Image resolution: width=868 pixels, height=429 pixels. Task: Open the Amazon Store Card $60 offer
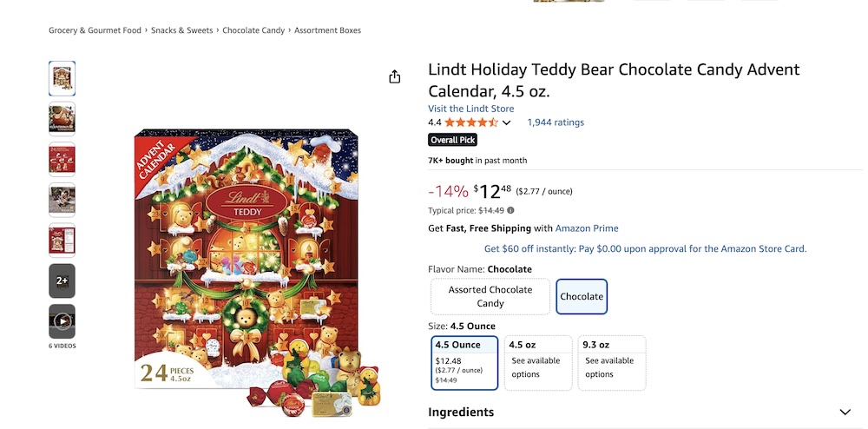pyautogui.click(x=645, y=248)
